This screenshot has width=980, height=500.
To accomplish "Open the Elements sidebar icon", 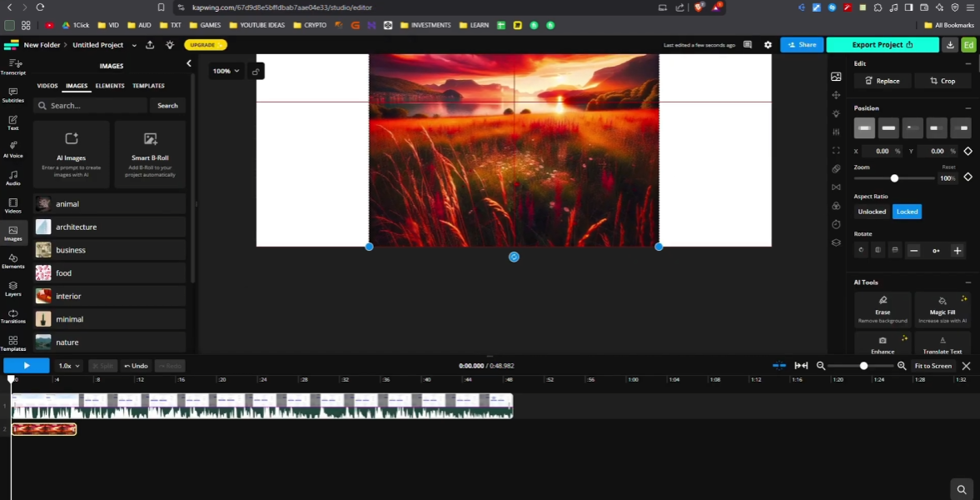I will [x=13, y=261].
